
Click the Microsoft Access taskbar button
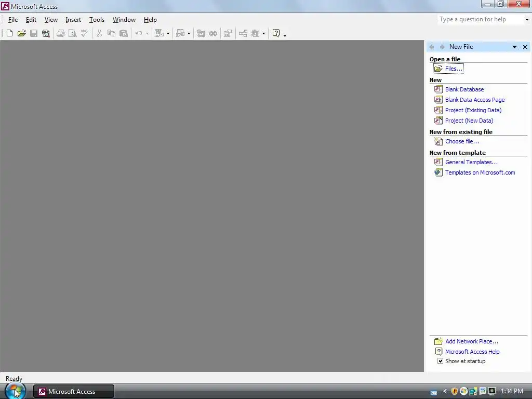tap(74, 392)
